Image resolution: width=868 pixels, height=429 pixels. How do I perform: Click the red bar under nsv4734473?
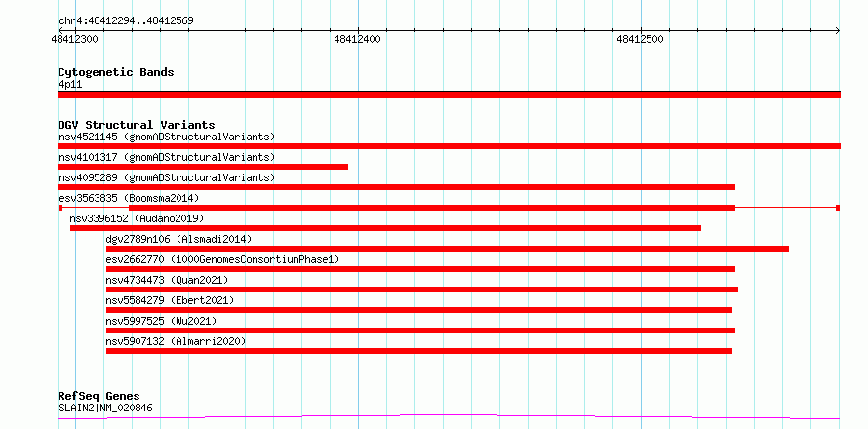pyautogui.click(x=422, y=290)
